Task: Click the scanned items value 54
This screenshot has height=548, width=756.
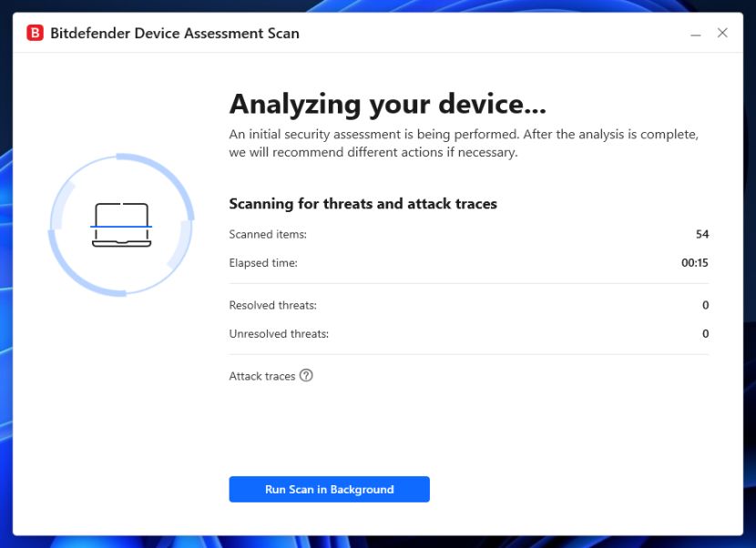Action: tap(702, 234)
